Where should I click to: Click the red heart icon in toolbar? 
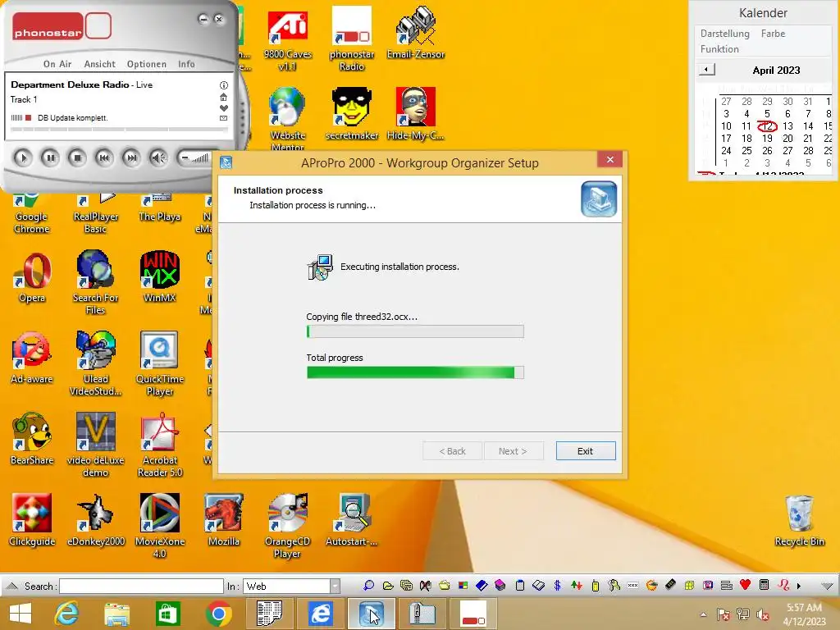(745, 585)
